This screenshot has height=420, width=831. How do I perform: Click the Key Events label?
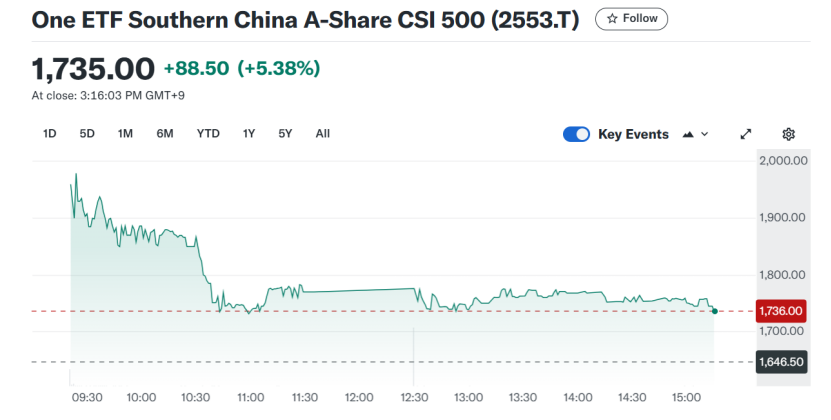tap(633, 134)
